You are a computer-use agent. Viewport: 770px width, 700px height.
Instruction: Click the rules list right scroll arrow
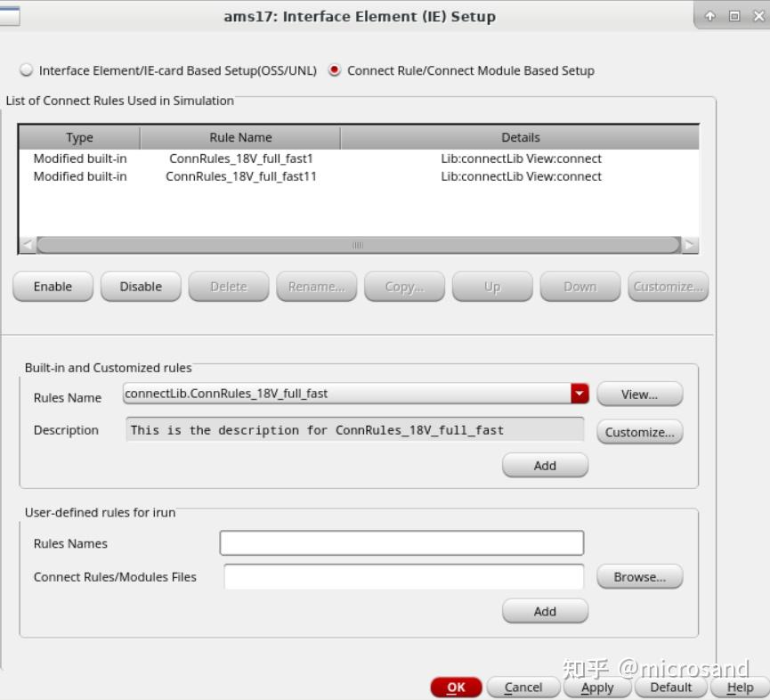[x=690, y=245]
